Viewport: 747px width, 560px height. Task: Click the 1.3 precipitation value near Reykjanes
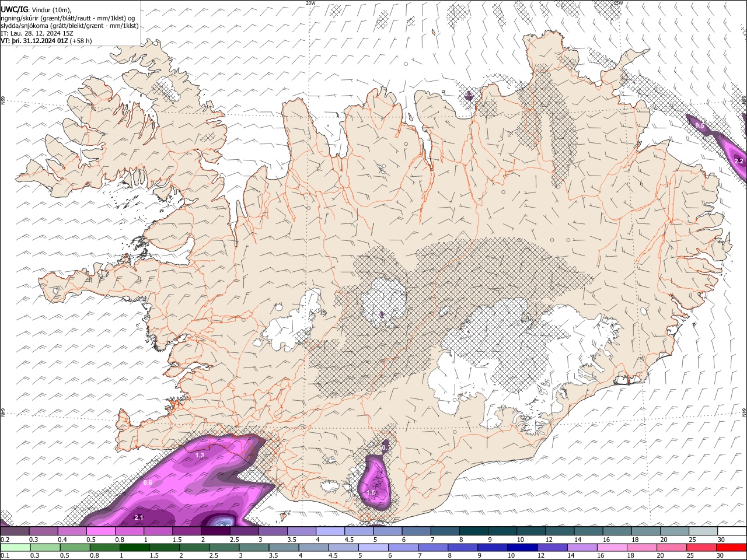point(200,455)
